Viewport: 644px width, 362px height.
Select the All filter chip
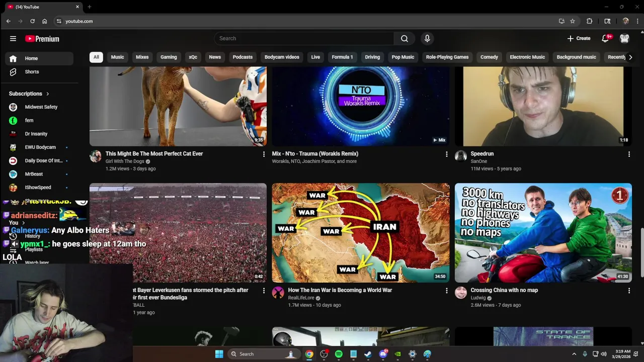[x=96, y=57]
